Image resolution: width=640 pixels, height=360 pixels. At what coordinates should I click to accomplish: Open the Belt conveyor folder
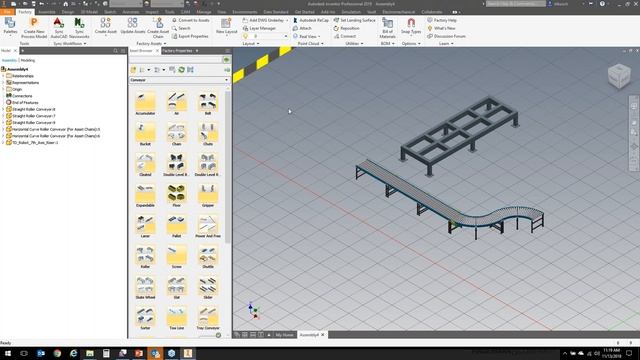(208, 103)
